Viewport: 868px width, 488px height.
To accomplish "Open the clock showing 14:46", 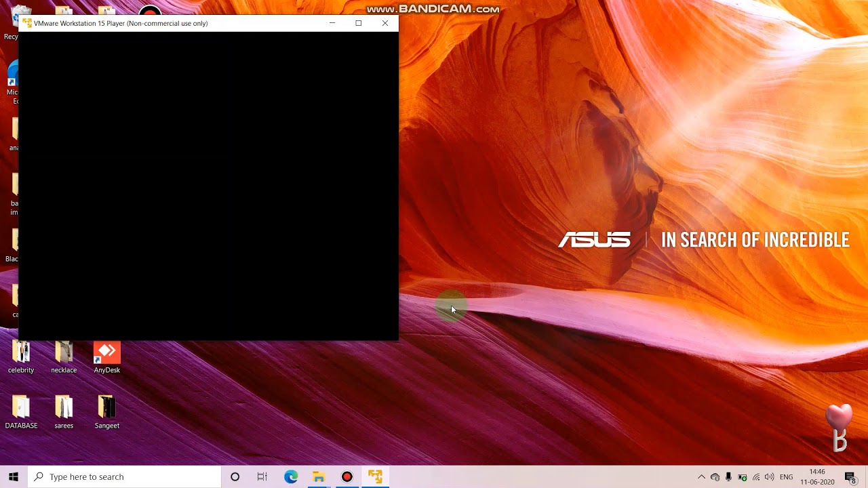I will pos(817,476).
